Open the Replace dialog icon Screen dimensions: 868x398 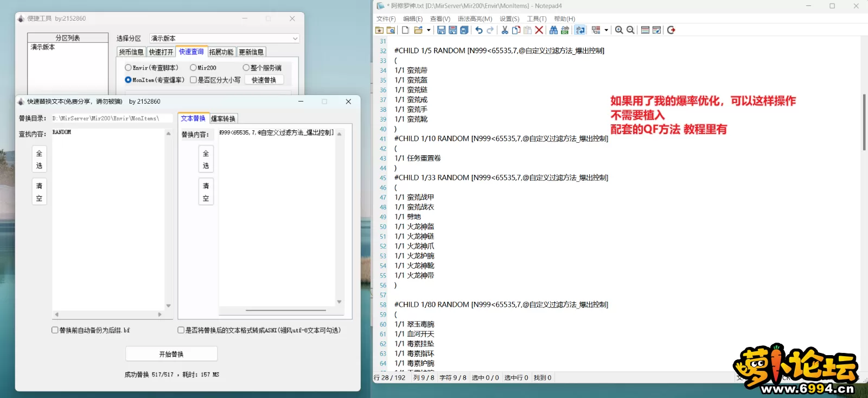click(565, 30)
